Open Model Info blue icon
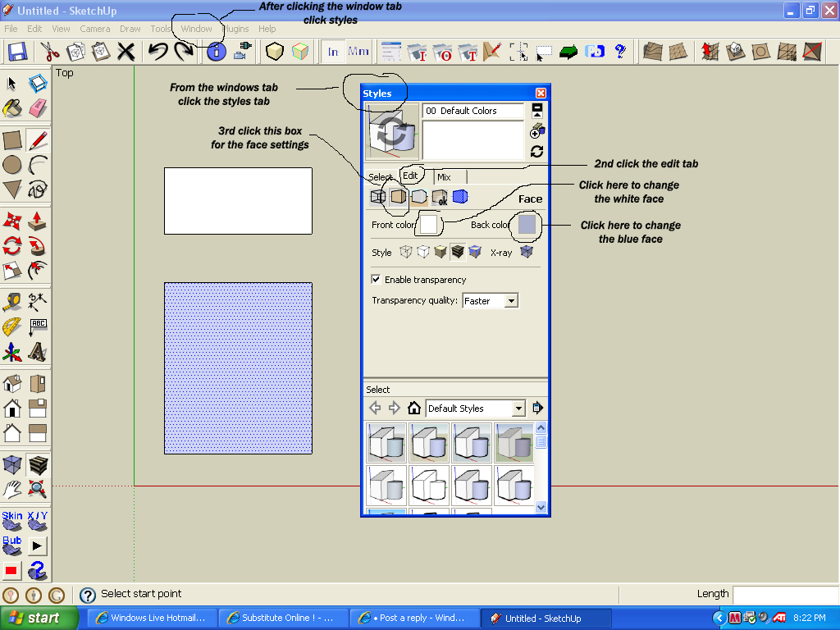This screenshot has height=630, width=840. pyautogui.click(x=217, y=52)
